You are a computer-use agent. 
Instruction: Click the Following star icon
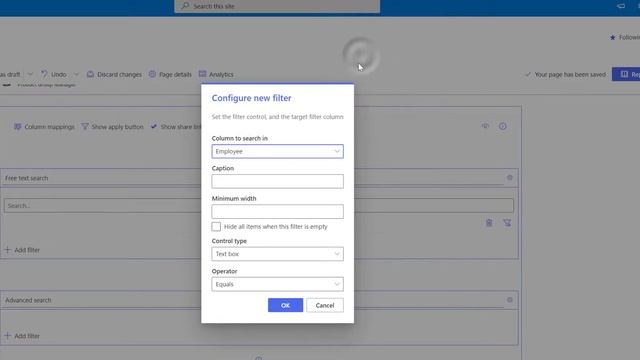tap(612, 38)
